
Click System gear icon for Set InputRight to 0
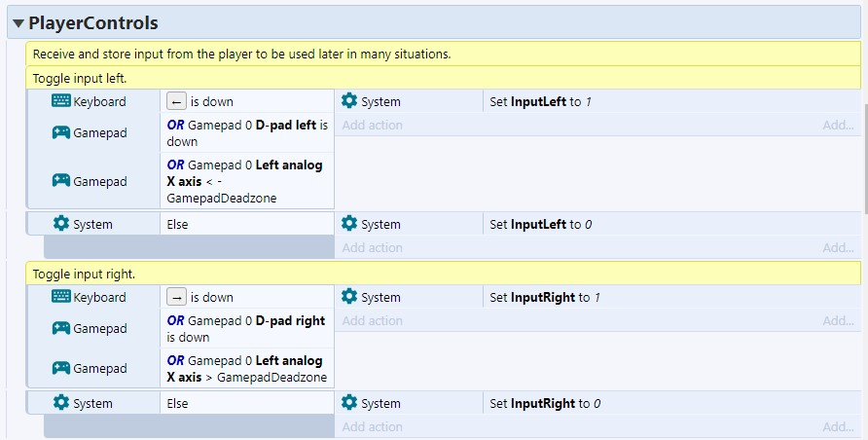349,402
